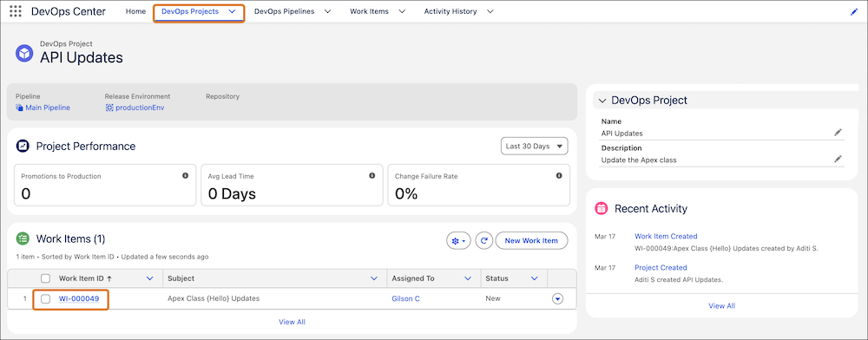Screen dimensions: 868x340
Task: Click the Status column header
Action: point(496,278)
